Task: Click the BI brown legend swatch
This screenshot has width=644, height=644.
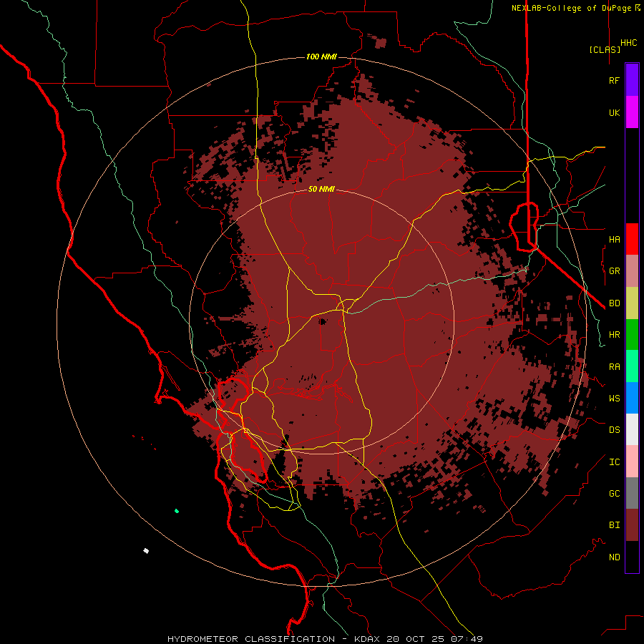Action: click(632, 525)
